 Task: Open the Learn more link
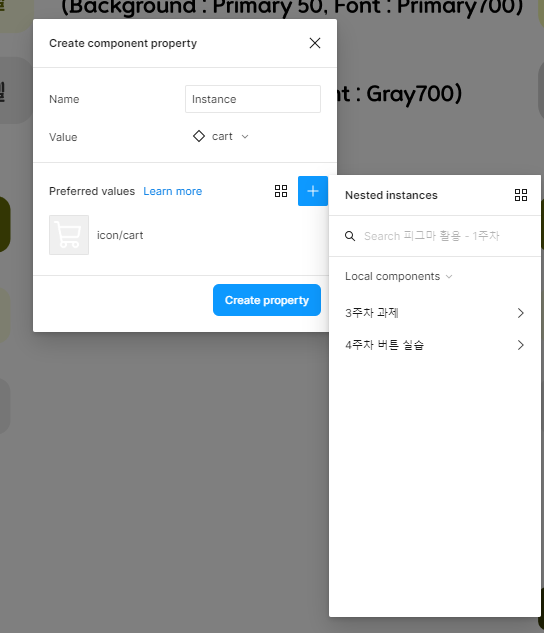(173, 191)
